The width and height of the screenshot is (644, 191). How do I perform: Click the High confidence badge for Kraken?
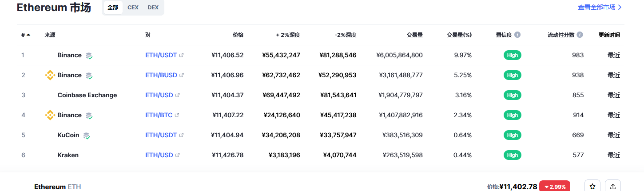click(x=512, y=155)
